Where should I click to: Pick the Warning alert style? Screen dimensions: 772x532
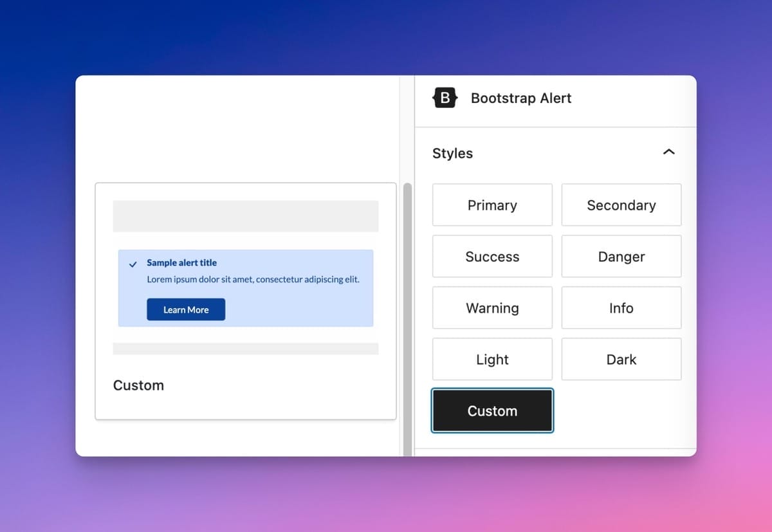(492, 308)
